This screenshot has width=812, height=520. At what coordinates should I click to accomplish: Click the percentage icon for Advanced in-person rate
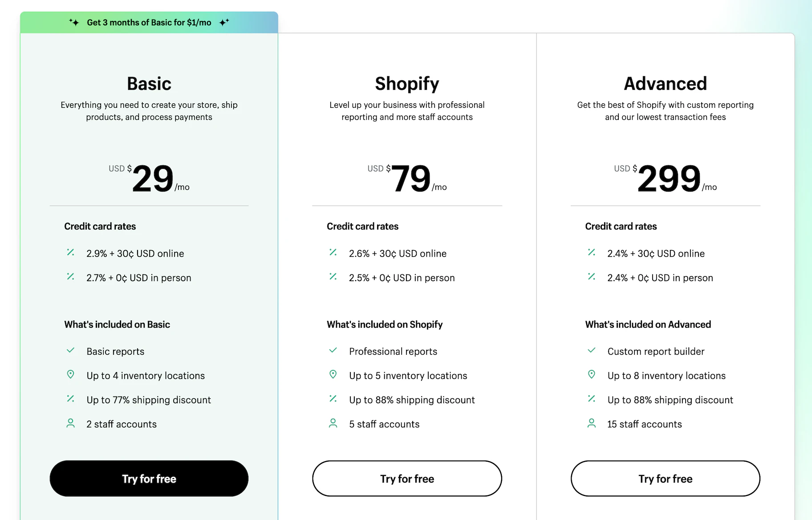point(591,277)
